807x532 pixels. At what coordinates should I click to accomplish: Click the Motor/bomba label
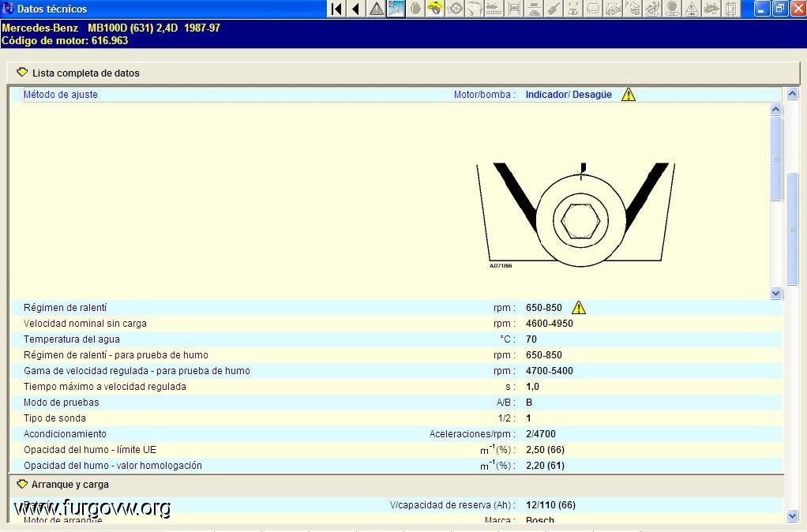[x=484, y=94]
